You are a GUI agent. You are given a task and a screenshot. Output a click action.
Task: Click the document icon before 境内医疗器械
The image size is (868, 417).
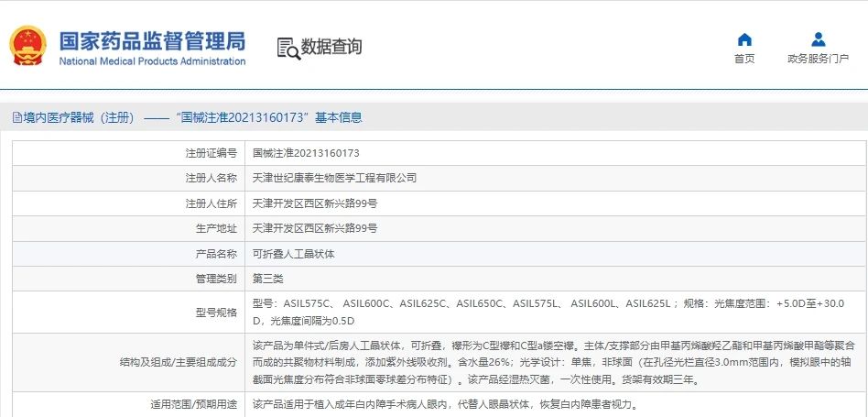17,117
